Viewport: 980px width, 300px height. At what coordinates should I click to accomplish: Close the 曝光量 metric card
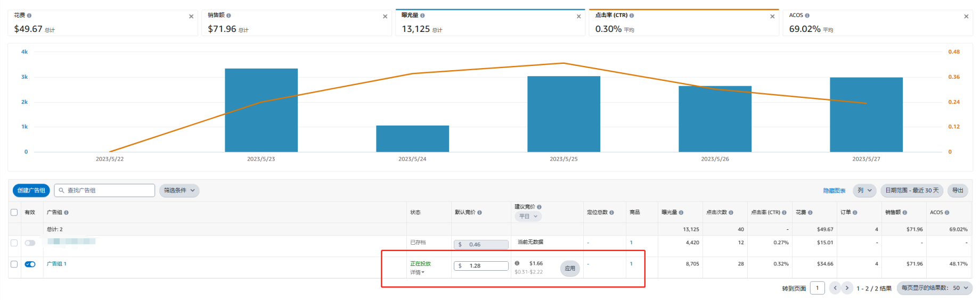tap(578, 16)
